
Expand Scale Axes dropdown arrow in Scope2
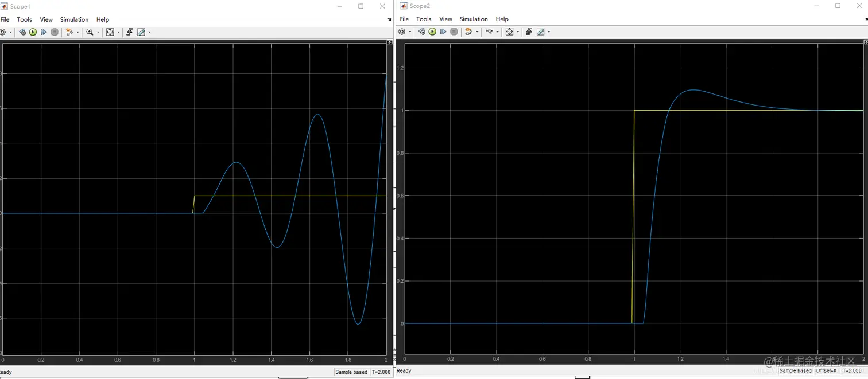tap(518, 32)
